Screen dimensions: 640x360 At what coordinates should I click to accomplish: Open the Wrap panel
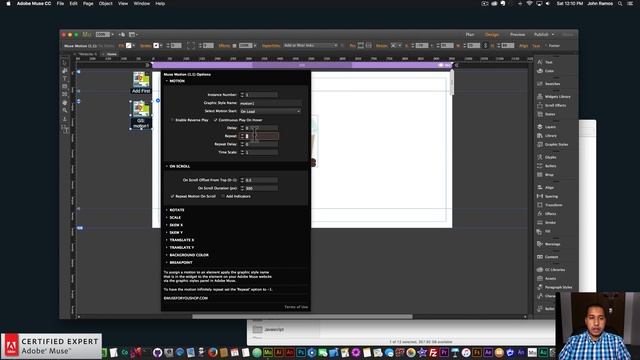[545, 175]
